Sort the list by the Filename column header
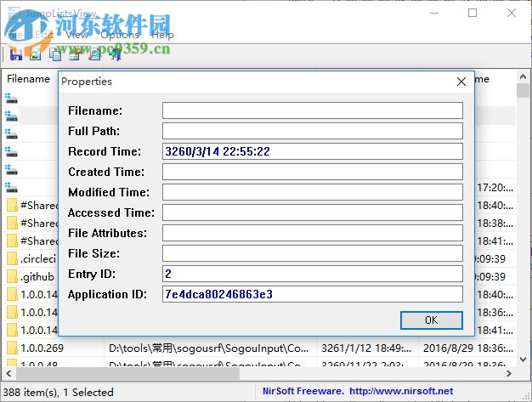This screenshot has width=532, height=402. pyautogui.click(x=29, y=79)
